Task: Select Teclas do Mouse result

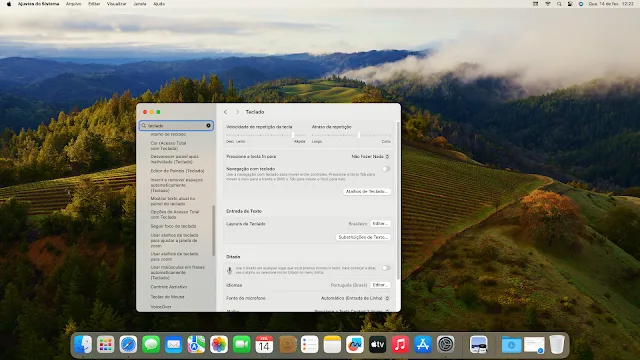Action: point(167,297)
